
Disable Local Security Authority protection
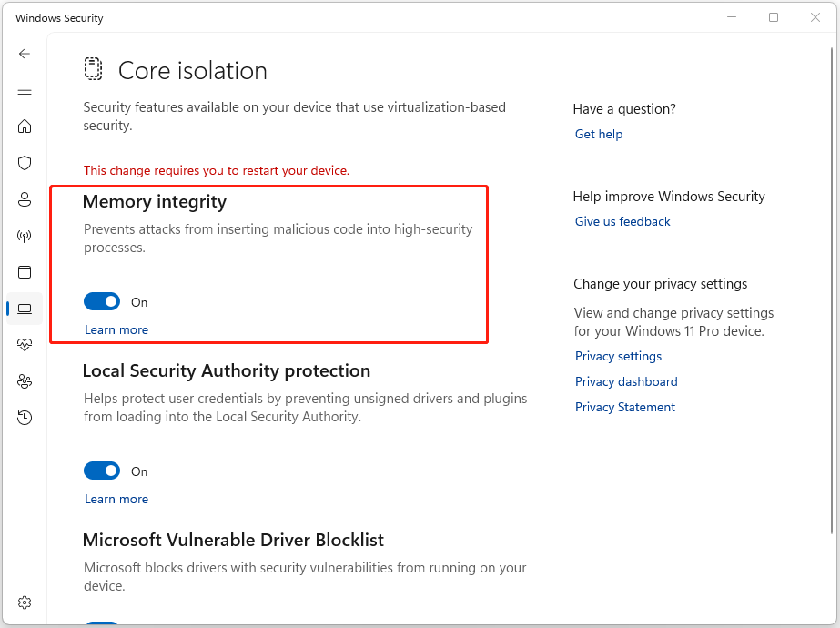pyautogui.click(x=102, y=471)
